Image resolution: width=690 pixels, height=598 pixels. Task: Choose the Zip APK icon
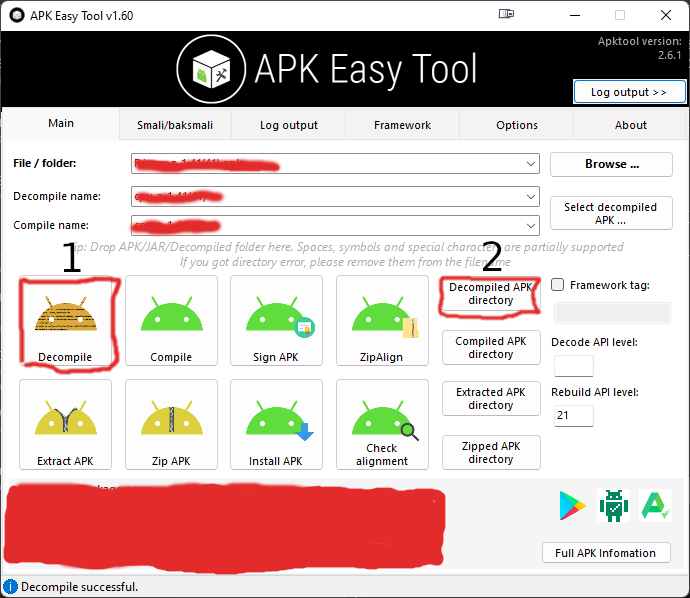(171, 425)
